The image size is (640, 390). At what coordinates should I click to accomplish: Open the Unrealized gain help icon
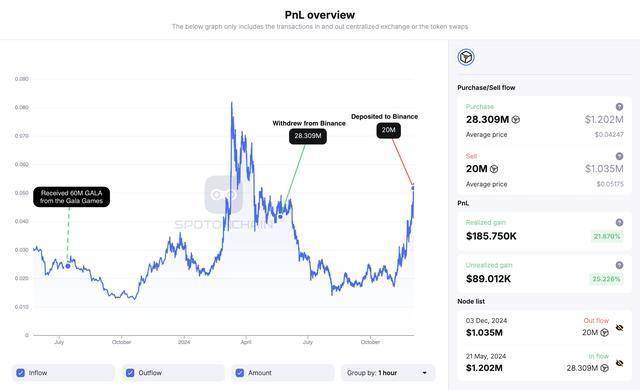tap(619, 265)
